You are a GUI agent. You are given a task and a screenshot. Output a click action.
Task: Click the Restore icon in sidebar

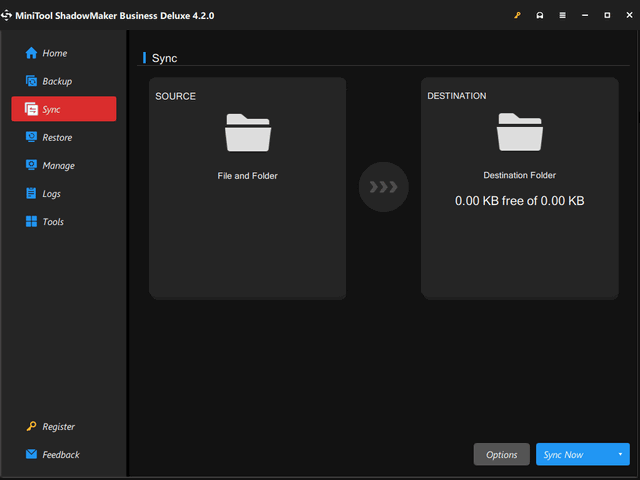(31, 137)
